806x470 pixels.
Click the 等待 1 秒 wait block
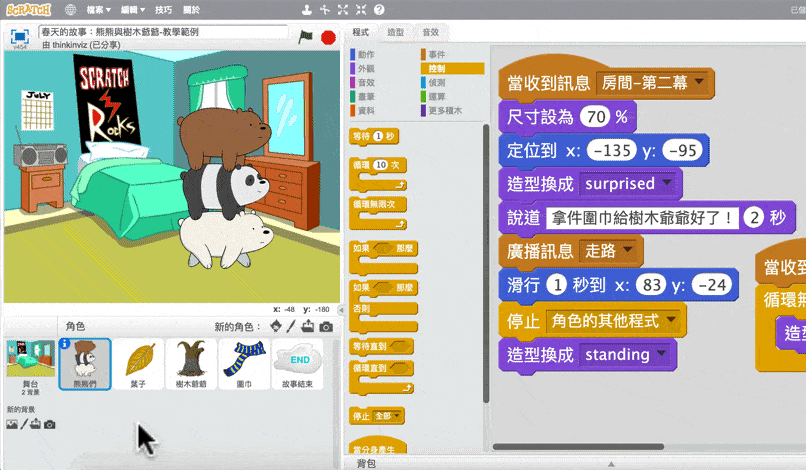pos(374,136)
